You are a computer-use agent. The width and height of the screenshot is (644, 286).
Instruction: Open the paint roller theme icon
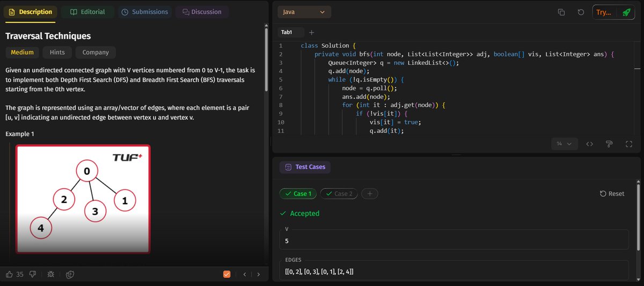609,144
